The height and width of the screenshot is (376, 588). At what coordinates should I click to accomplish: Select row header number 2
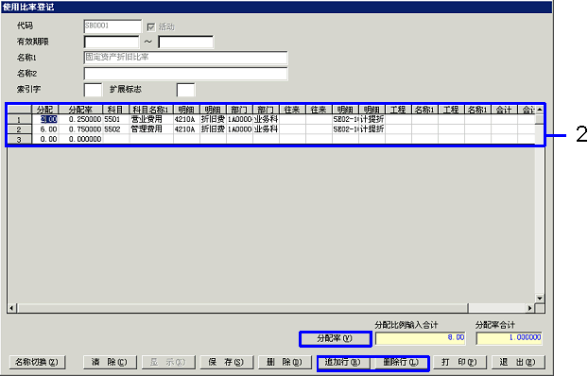coord(19,129)
